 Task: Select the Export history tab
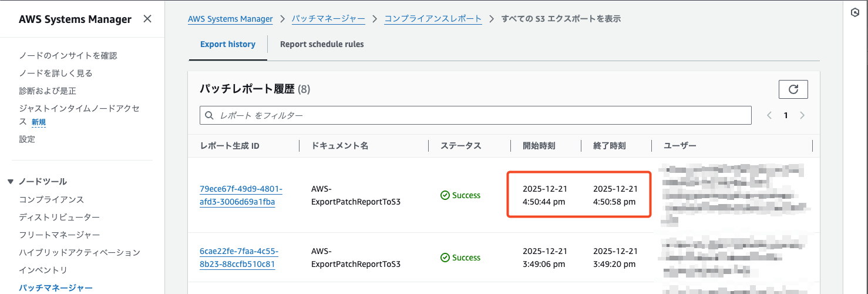pyautogui.click(x=228, y=44)
